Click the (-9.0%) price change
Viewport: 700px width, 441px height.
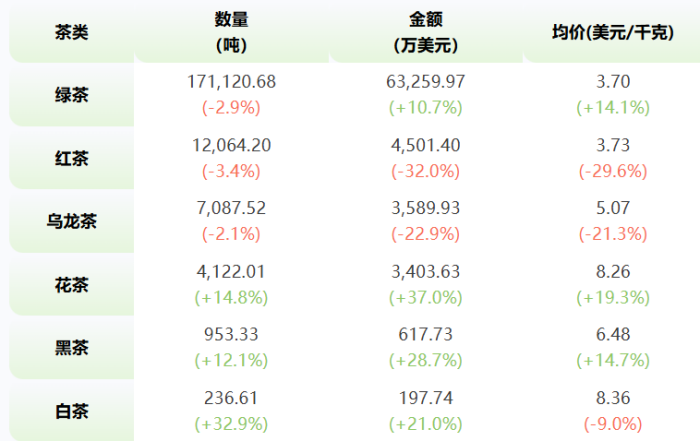click(x=612, y=424)
